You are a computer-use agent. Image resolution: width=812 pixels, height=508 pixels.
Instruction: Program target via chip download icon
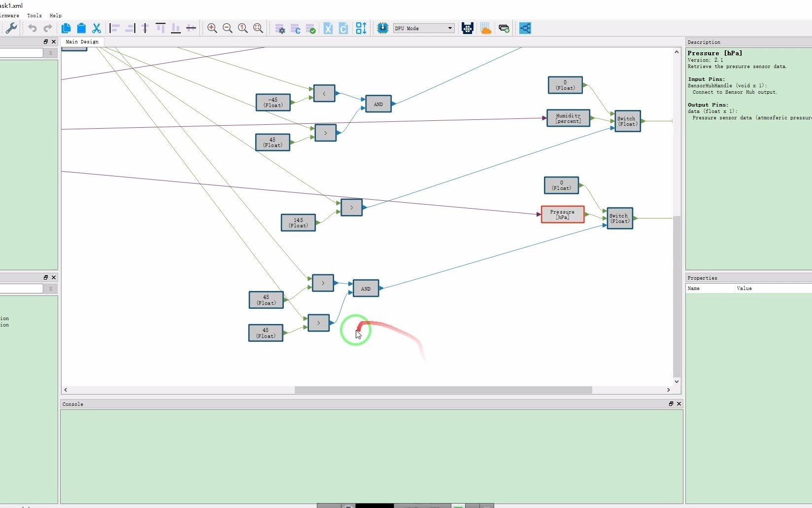(x=383, y=28)
